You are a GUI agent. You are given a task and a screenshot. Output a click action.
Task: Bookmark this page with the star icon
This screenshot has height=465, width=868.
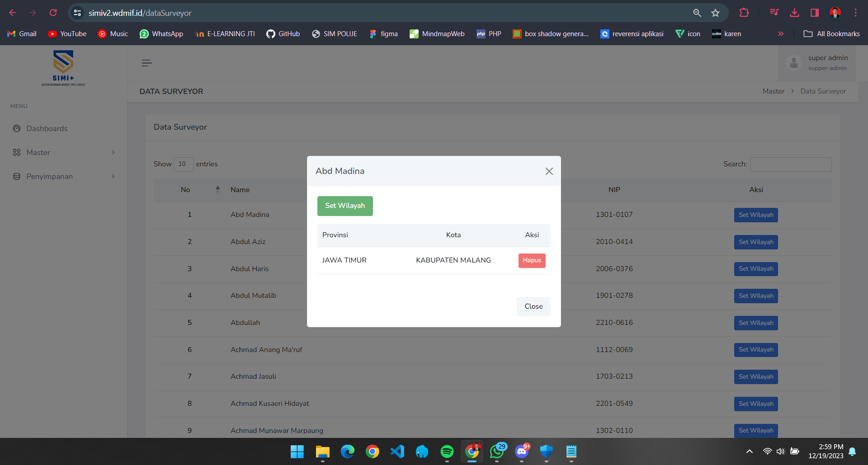715,13
